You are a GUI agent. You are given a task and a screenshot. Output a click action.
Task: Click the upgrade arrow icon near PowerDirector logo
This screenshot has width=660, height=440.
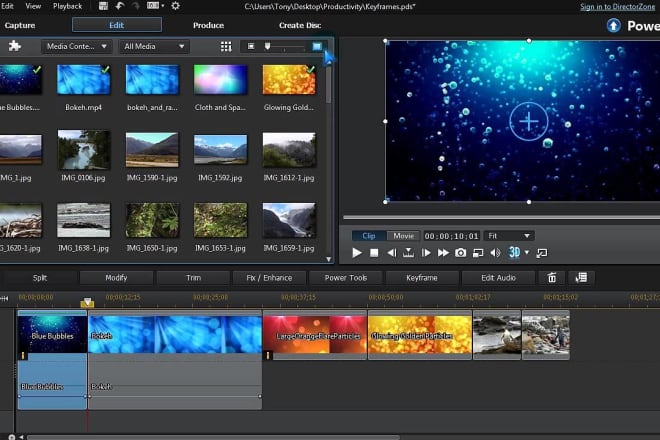(613, 26)
